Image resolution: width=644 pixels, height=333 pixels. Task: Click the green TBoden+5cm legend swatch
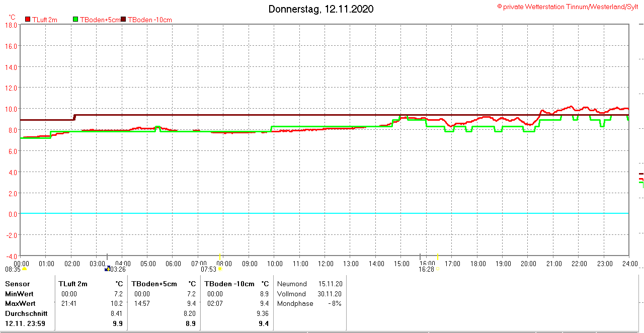pos(76,20)
